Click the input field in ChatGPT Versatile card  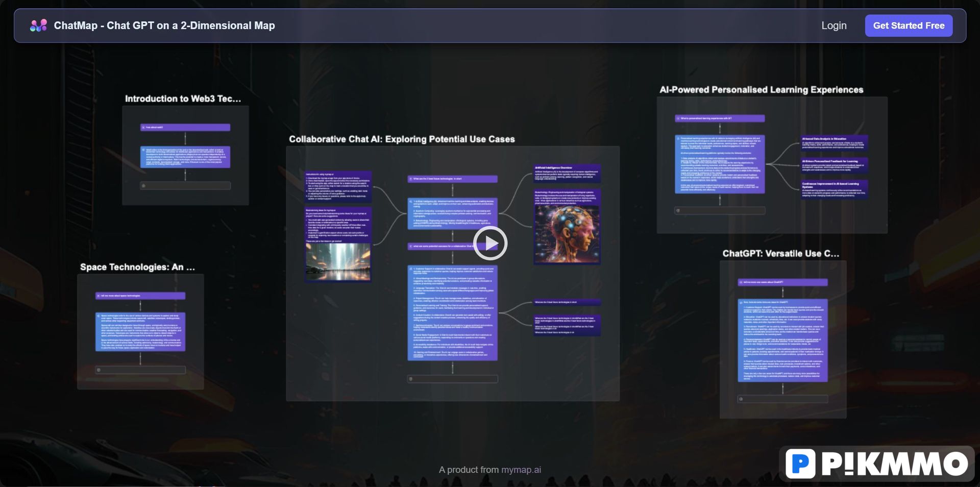[783, 399]
